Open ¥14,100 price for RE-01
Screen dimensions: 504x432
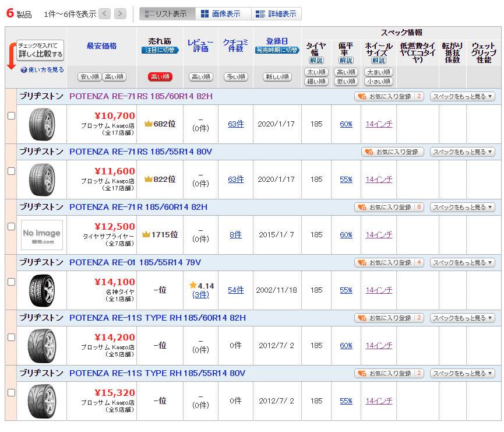pos(115,282)
